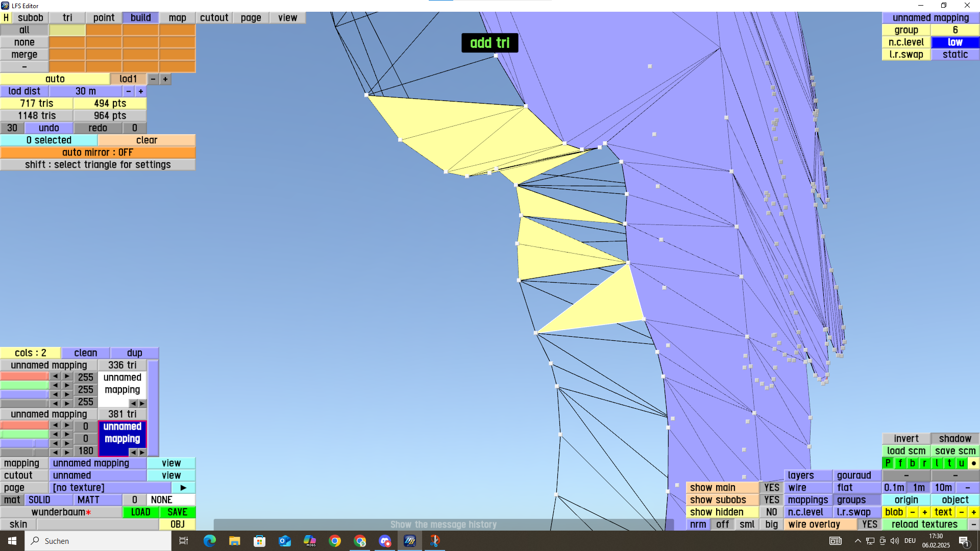Toggle wire overlay YES setting
The height and width of the screenshot is (551, 980).
869,524
